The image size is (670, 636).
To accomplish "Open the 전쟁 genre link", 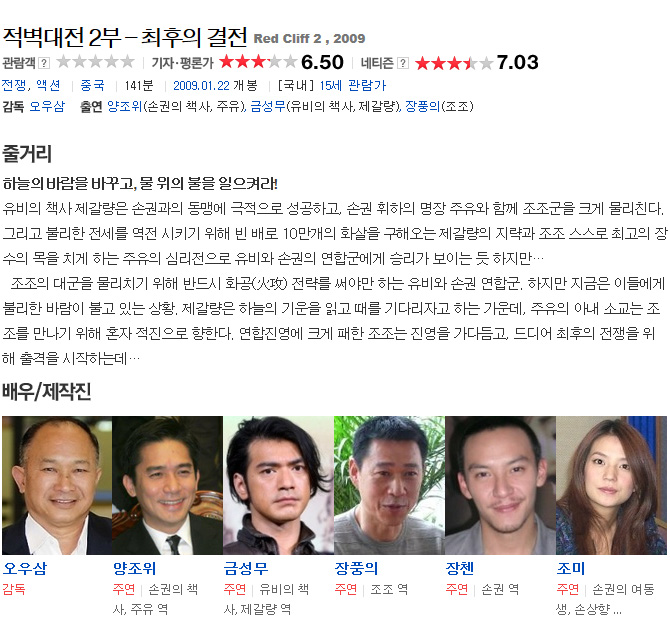I will [14, 85].
